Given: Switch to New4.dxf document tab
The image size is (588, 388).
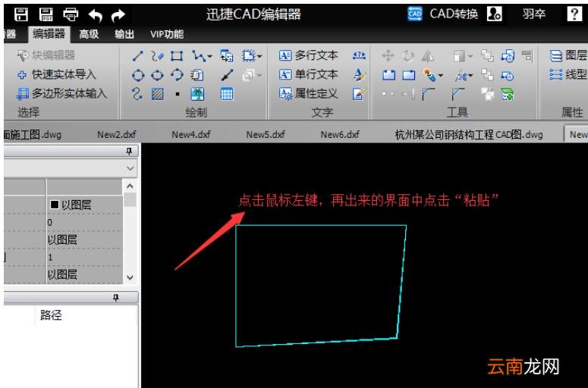Looking at the screenshot, I should 191,134.
